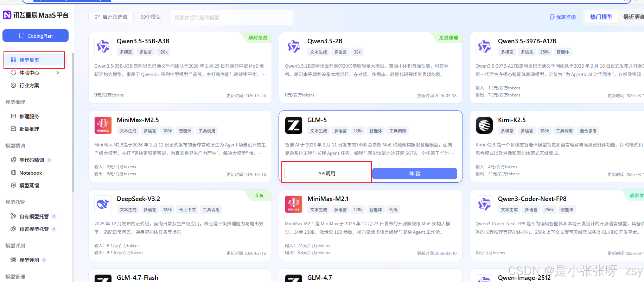Open 预置模型托管 in the sidebar
Viewport: 644px width, 282px height.
tap(34, 229)
